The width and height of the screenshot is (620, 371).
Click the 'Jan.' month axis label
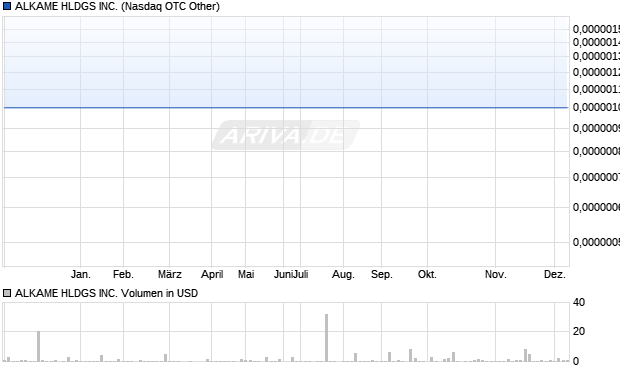click(x=81, y=274)
